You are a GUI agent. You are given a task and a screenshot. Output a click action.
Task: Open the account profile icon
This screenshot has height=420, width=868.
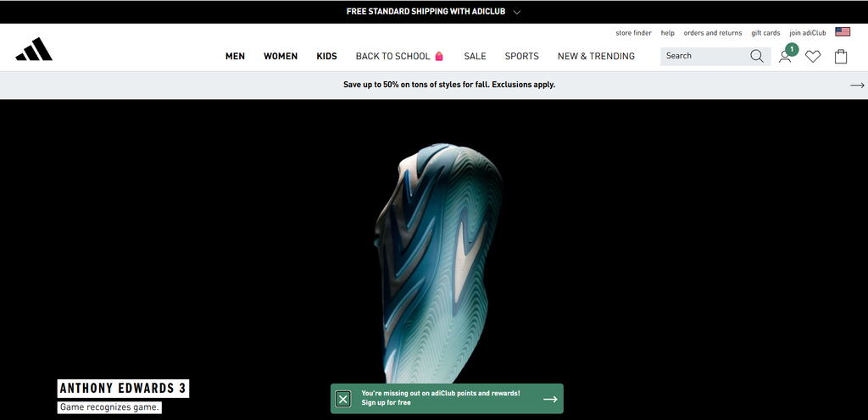(784, 57)
